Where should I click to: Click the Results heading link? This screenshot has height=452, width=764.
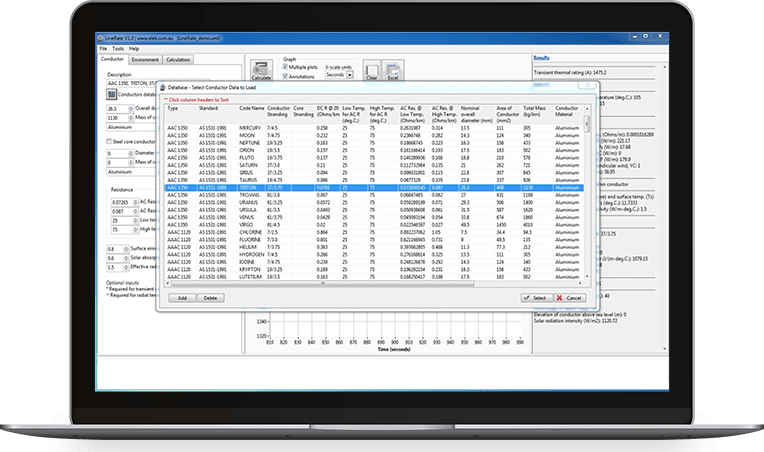(x=541, y=57)
